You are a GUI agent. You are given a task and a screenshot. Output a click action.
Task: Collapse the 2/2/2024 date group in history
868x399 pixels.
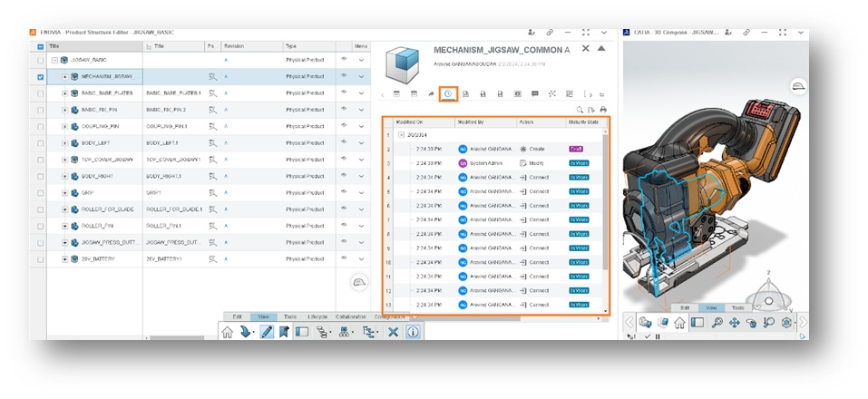point(401,135)
